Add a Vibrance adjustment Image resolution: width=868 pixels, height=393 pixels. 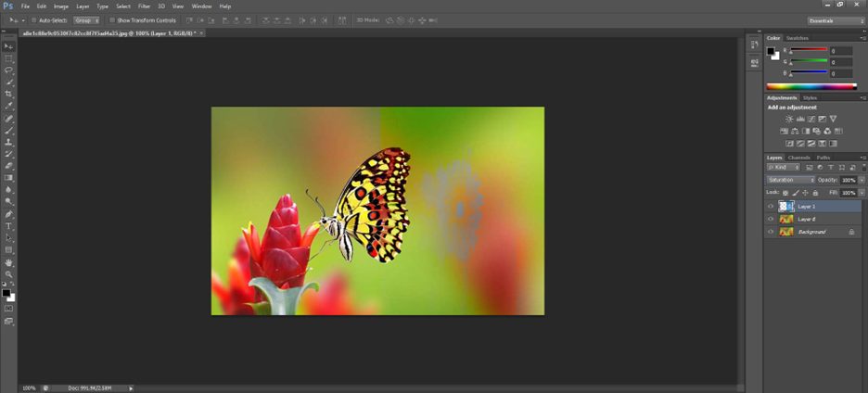(x=833, y=119)
